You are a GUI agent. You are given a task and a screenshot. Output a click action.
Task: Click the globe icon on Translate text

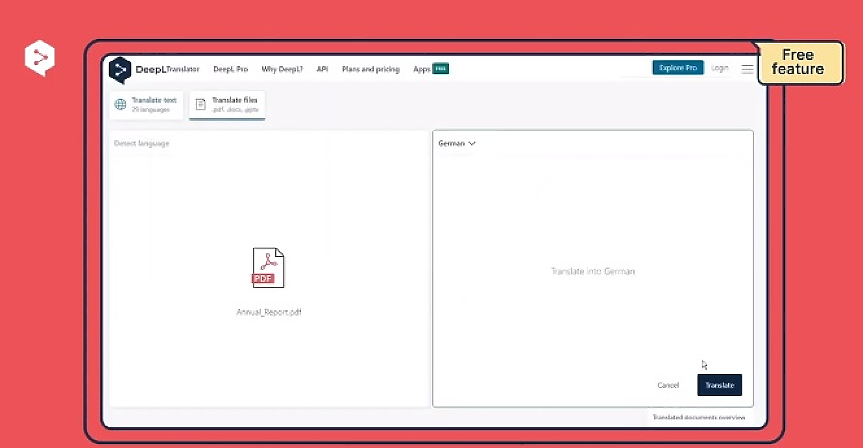pyautogui.click(x=120, y=104)
